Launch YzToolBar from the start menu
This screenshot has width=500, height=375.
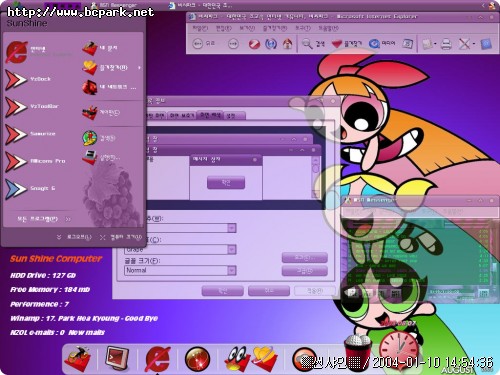pyautogui.click(x=32, y=107)
